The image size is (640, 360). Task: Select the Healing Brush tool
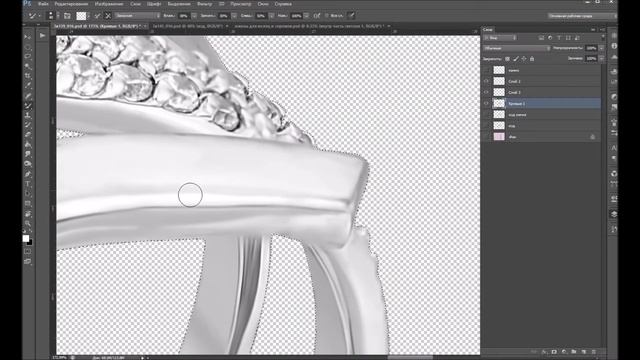click(28, 96)
